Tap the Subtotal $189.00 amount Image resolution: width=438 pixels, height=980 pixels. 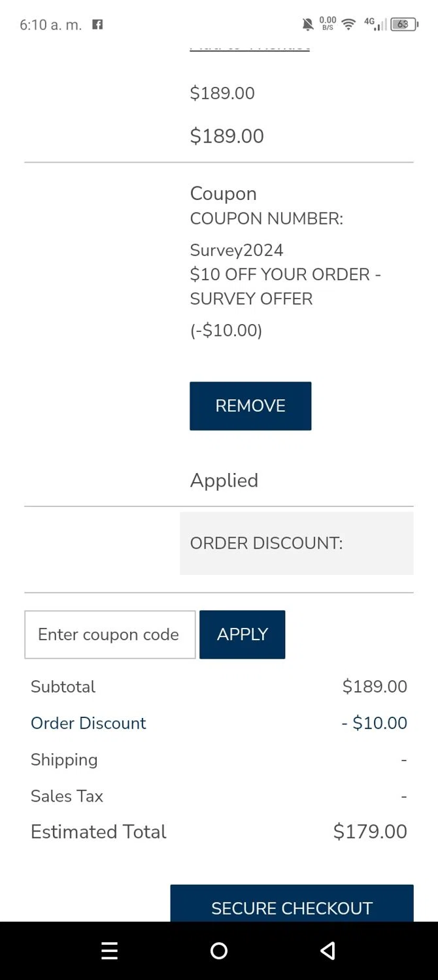[x=375, y=687]
